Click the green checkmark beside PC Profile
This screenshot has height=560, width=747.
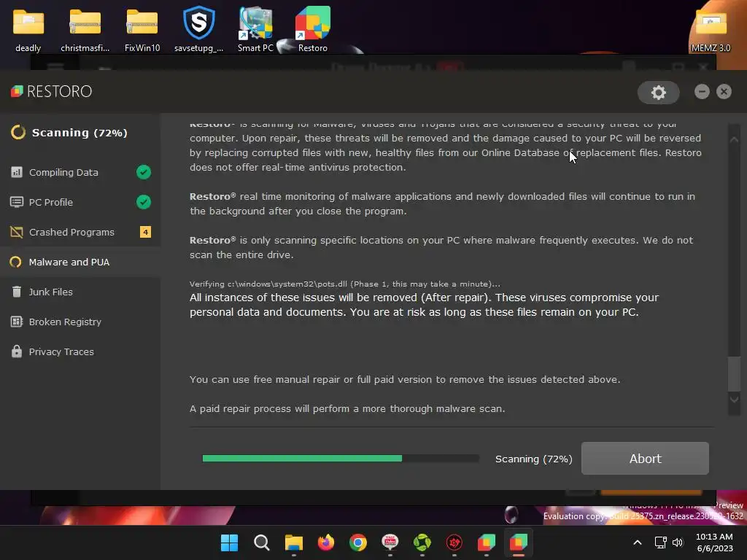click(x=144, y=202)
